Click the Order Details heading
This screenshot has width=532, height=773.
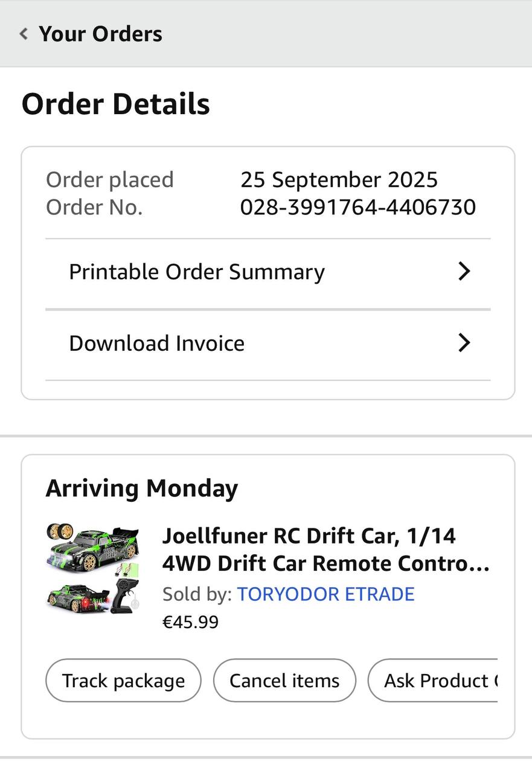pos(116,104)
